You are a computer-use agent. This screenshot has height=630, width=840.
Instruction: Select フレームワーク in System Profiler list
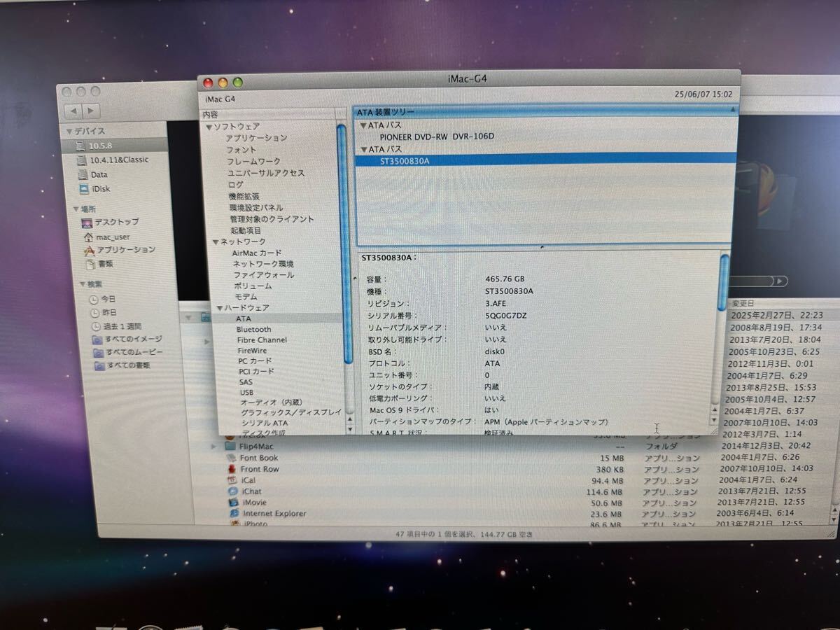tap(254, 162)
